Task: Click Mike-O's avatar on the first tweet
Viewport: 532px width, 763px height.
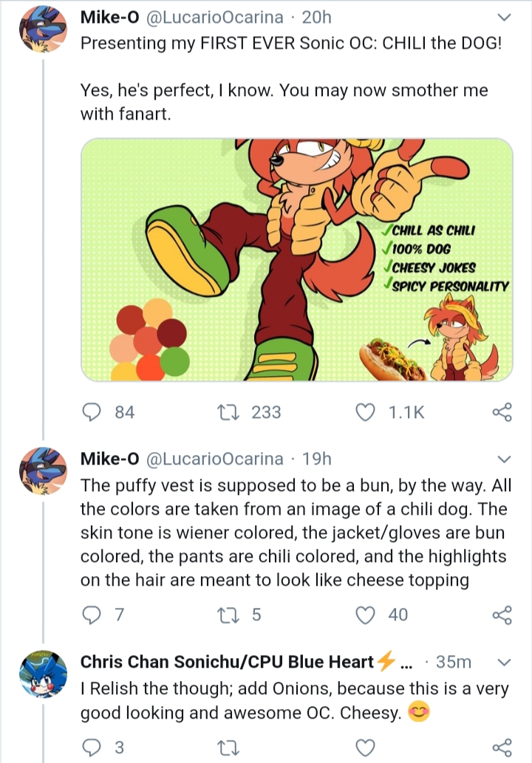Action: click(x=43, y=28)
